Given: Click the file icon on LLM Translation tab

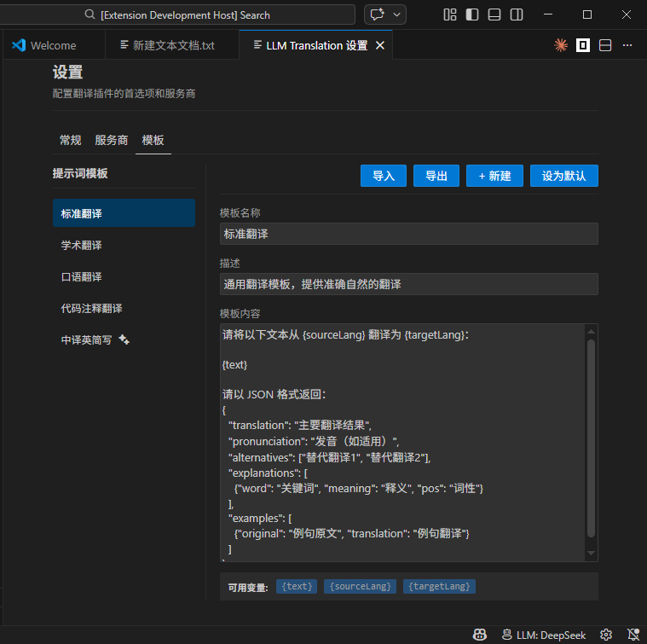Looking at the screenshot, I should [x=257, y=44].
